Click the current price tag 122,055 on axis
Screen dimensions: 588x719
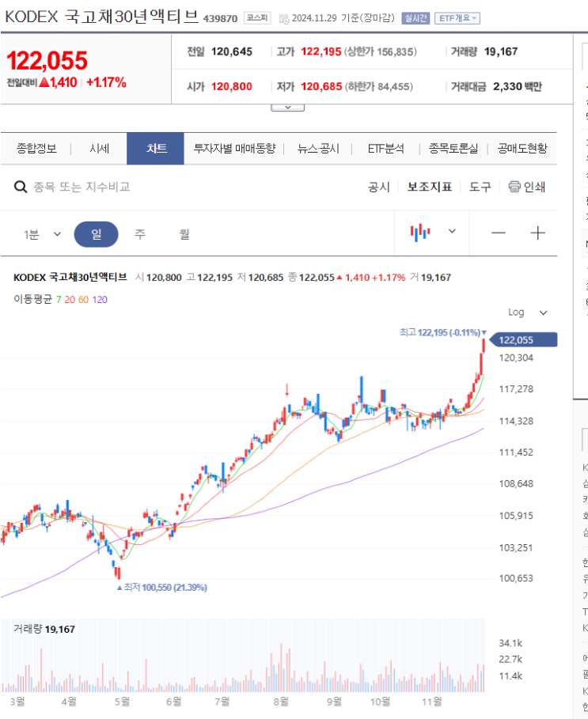coord(523,340)
